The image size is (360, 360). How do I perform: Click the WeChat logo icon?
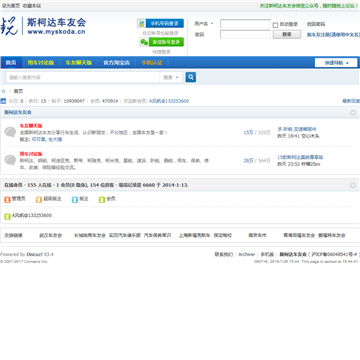point(144,42)
